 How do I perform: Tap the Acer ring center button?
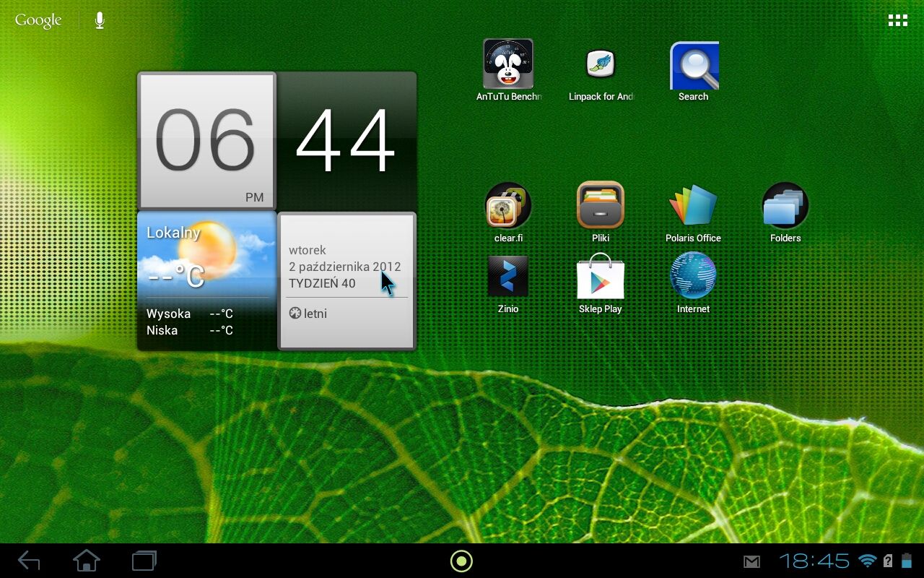tap(461, 561)
